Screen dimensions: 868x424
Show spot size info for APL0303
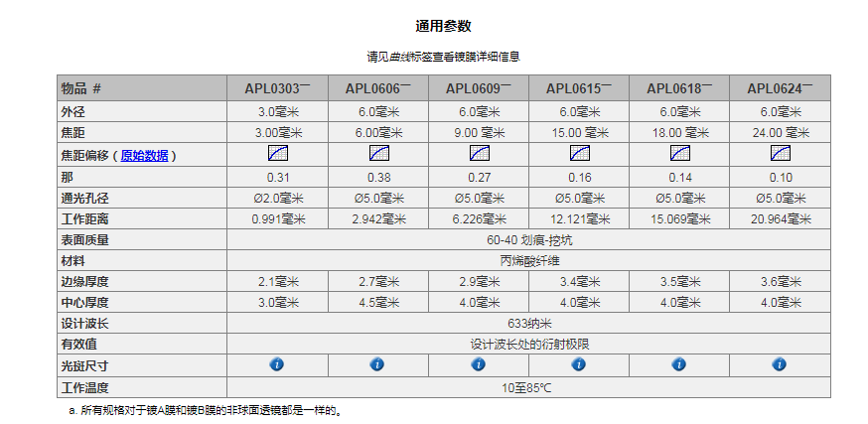point(277,364)
